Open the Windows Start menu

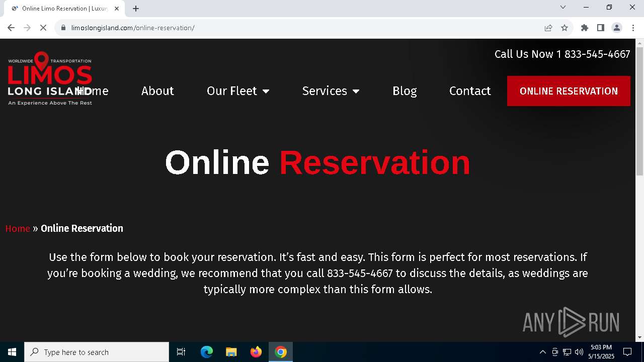click(x=12, y=352)
